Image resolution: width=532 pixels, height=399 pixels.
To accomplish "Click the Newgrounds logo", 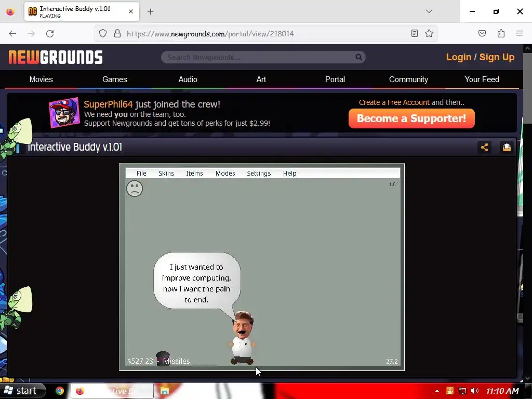I will point(56,57).
